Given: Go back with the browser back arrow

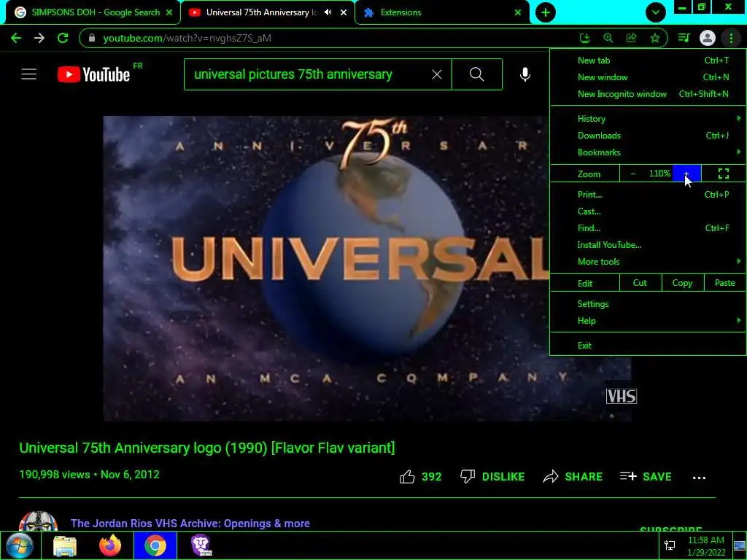Looking at the screenshot, I should 16,38.
